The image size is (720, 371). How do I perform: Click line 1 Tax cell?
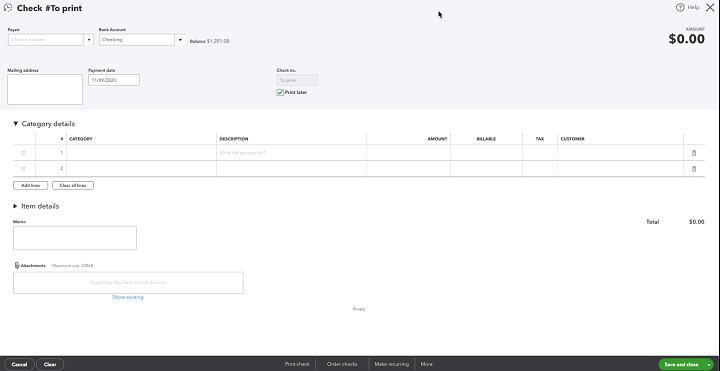pos(540,153)
